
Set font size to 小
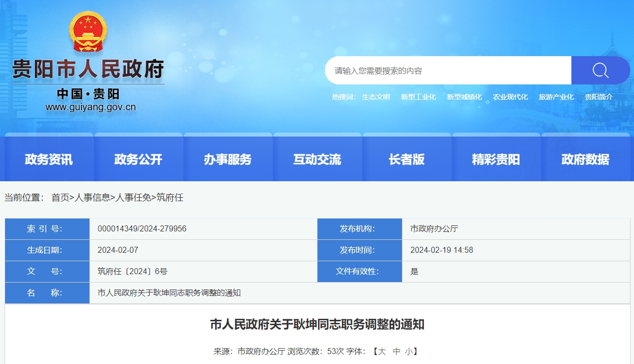pos(408,352)
